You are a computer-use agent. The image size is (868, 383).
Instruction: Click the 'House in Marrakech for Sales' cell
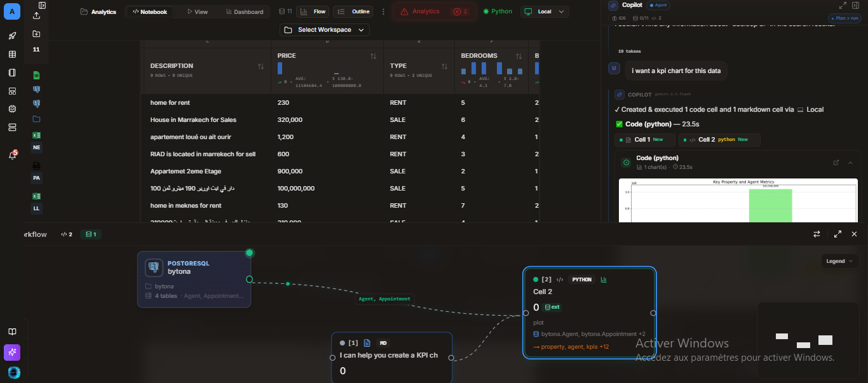pos(194,119)
